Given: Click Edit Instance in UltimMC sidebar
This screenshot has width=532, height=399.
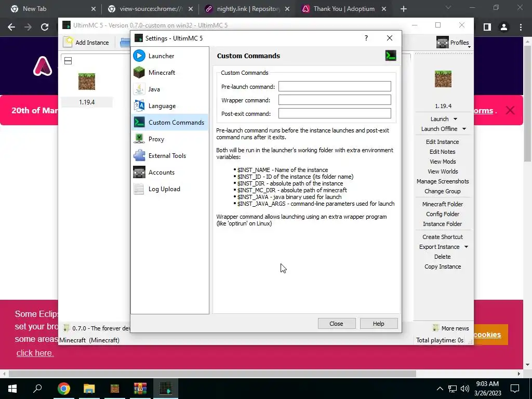Looking at the screenshot, I should pos(443,142).
